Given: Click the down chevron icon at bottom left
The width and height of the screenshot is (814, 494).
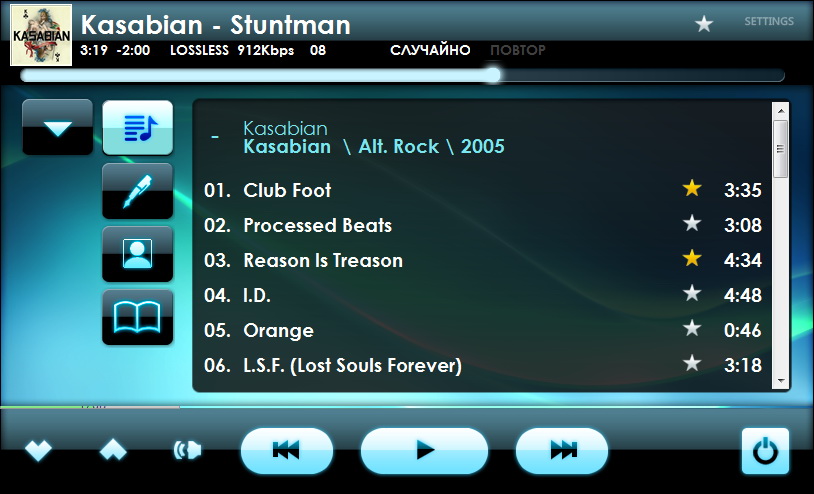Looking at the screenshot, I should click(38, 450).
